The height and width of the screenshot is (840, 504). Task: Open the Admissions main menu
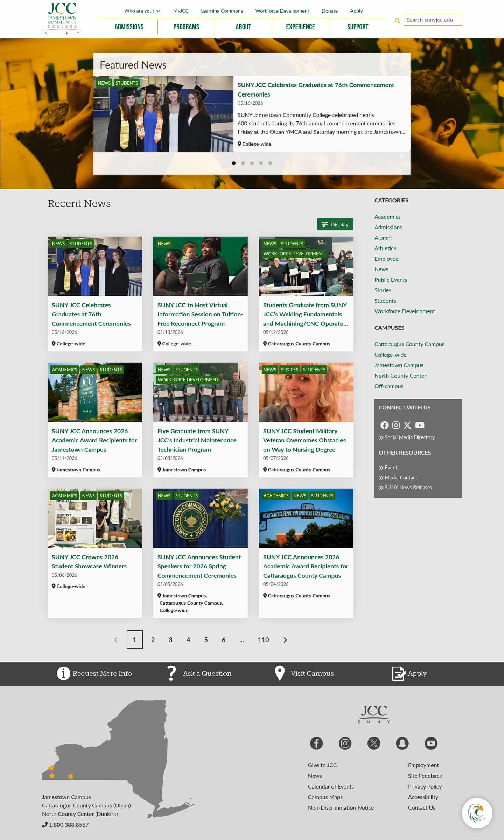129,27
